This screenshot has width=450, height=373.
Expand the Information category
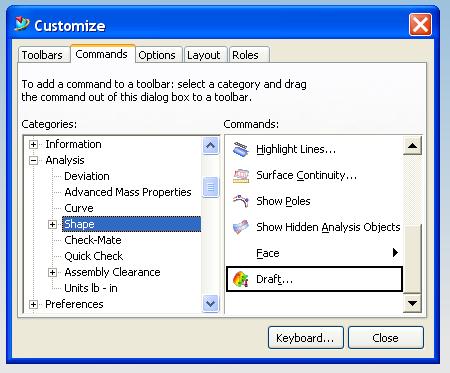point(33,144)
